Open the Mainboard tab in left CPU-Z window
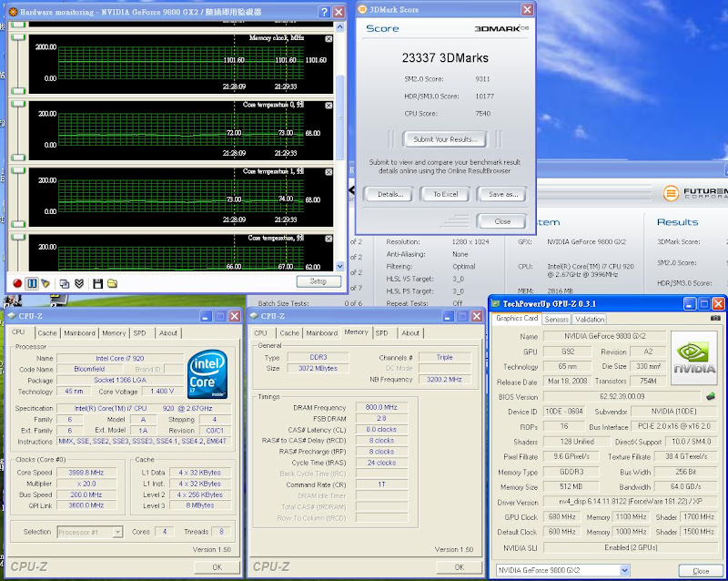The image size is (728, 581). (79, 333)
